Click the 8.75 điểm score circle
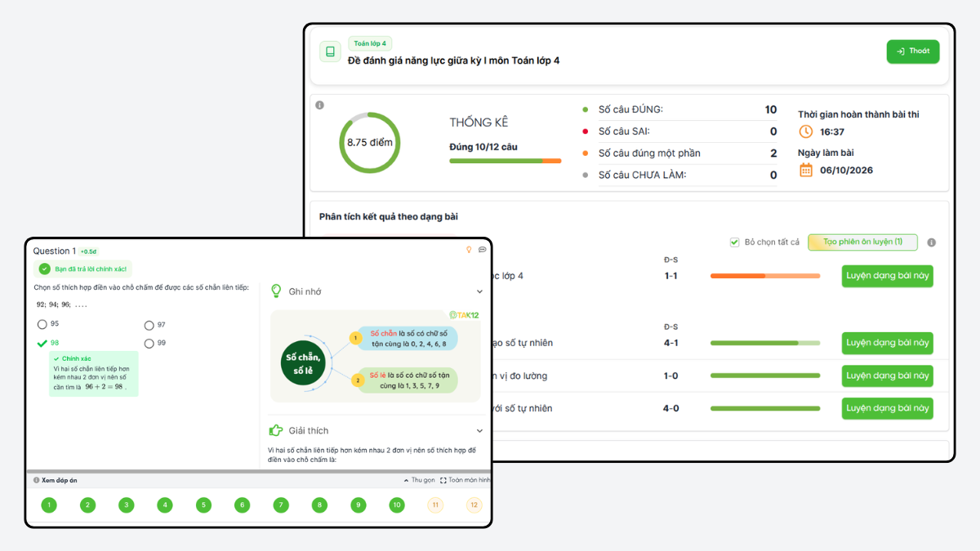The image size is (980, 551). 370,143
